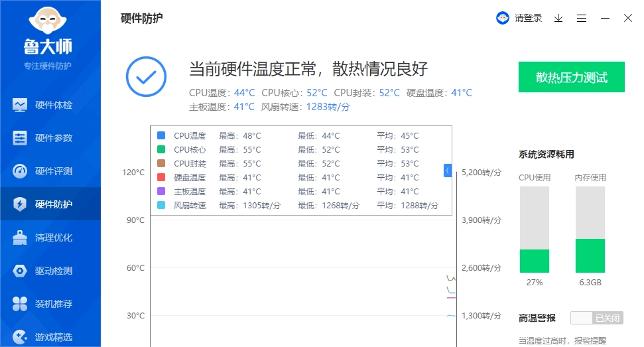Click the 主板温度 purple legend swatch

[161, 191]
